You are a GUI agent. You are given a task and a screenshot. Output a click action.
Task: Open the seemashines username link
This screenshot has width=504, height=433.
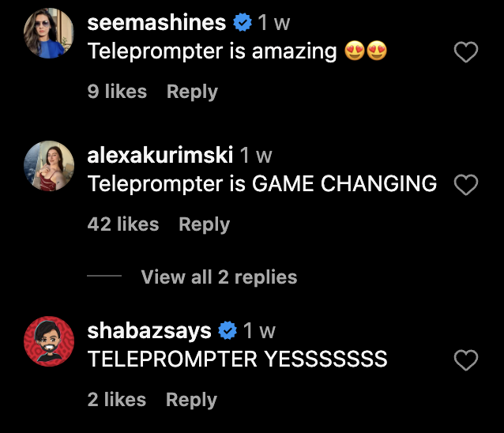coord(156,22)
